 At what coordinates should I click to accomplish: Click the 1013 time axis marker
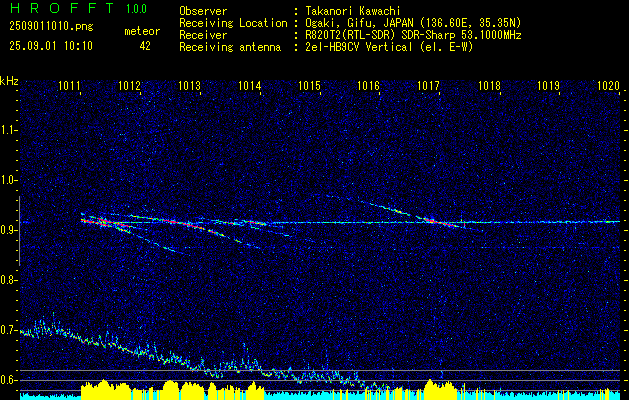[x=189, y=85]
